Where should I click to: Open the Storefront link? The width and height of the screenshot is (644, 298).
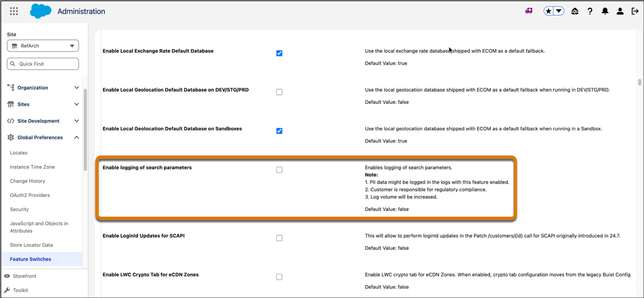[24, 276]
